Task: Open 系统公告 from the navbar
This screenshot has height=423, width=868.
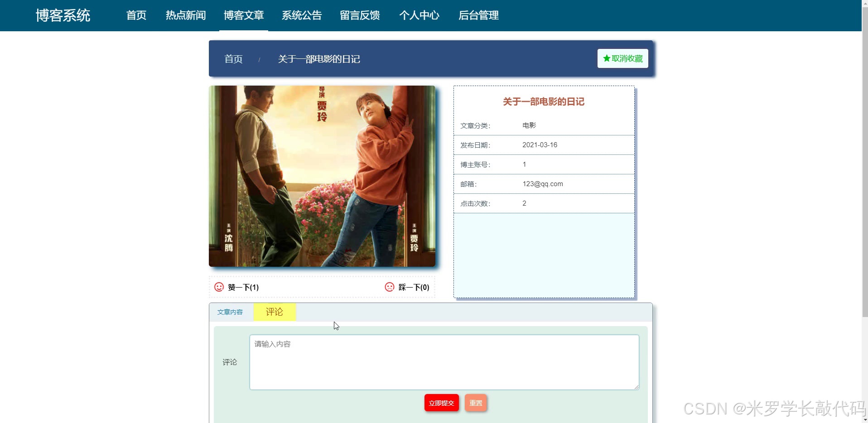Action: 302,15
